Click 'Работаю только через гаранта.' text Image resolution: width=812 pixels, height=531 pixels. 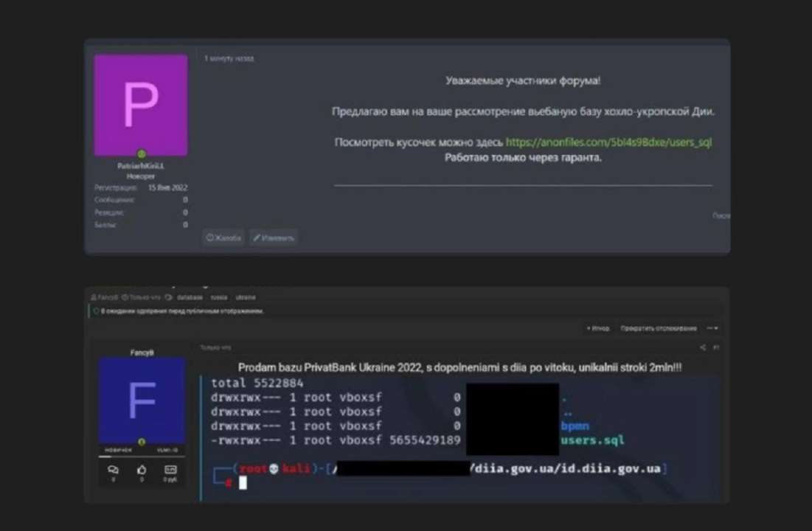(x=523, y=158)
